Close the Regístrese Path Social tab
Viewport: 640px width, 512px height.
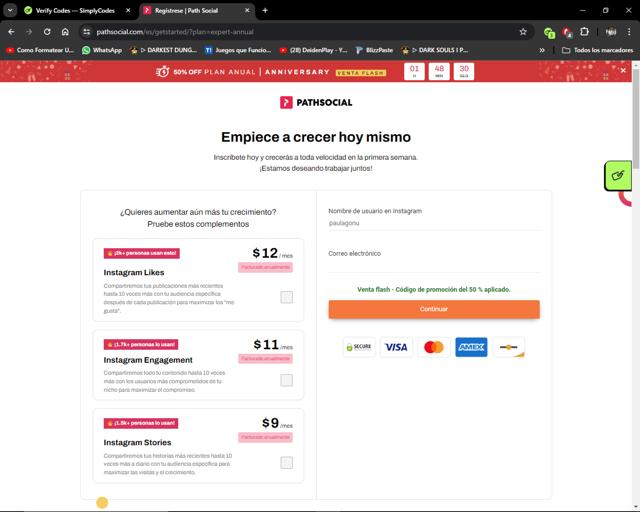[247, 11]
